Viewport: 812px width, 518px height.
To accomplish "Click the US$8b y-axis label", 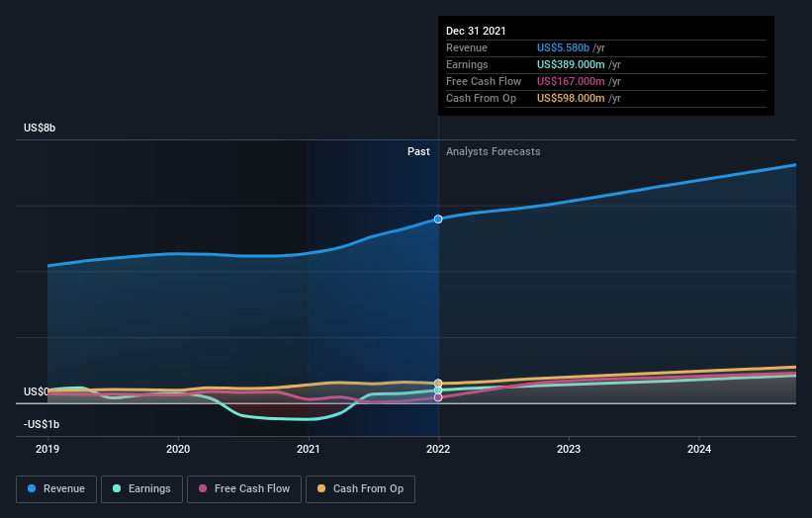I will (x=40, y=128).
